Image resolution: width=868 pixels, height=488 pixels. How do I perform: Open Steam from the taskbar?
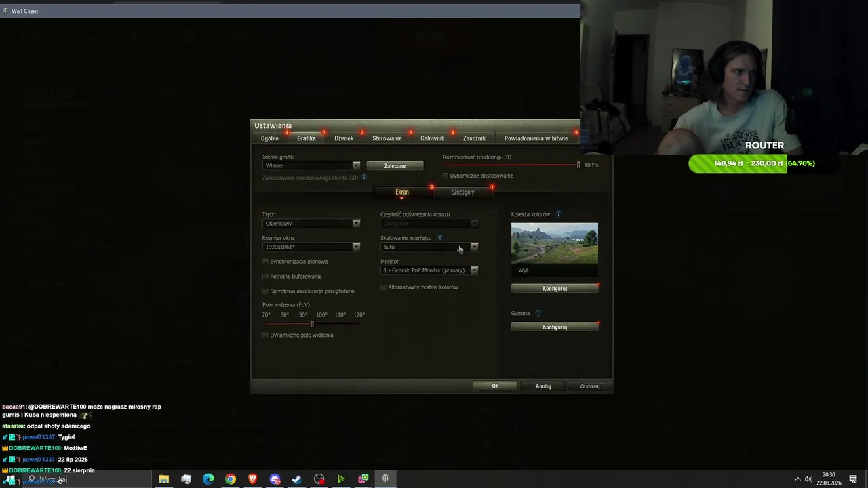click(x=297, y=479)
